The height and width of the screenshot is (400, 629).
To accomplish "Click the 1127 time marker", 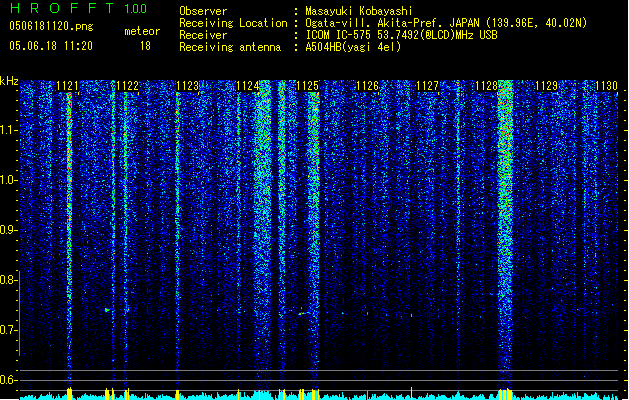I will (427, 86).
